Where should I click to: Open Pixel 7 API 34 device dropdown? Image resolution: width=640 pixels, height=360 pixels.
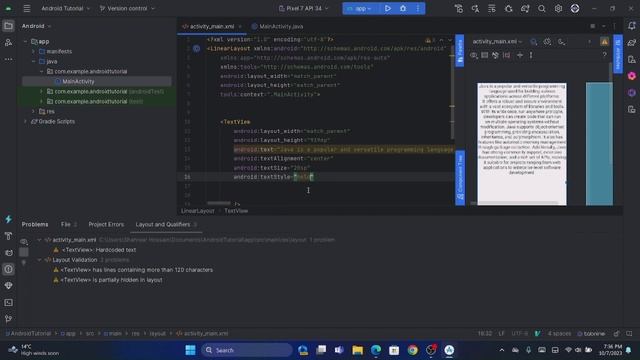tap(303, 8)
